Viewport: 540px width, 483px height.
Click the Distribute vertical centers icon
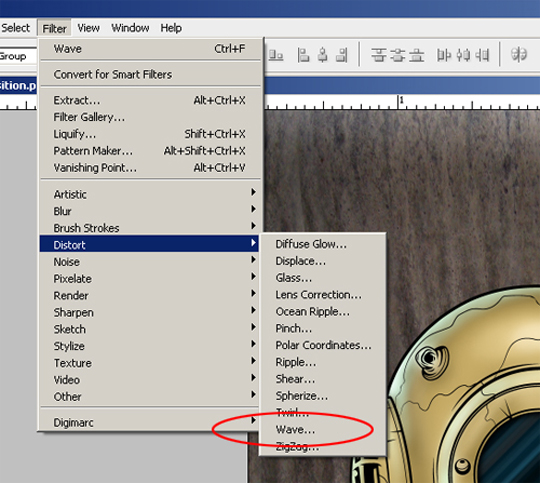pyautogui.click(x=398, y=55)
